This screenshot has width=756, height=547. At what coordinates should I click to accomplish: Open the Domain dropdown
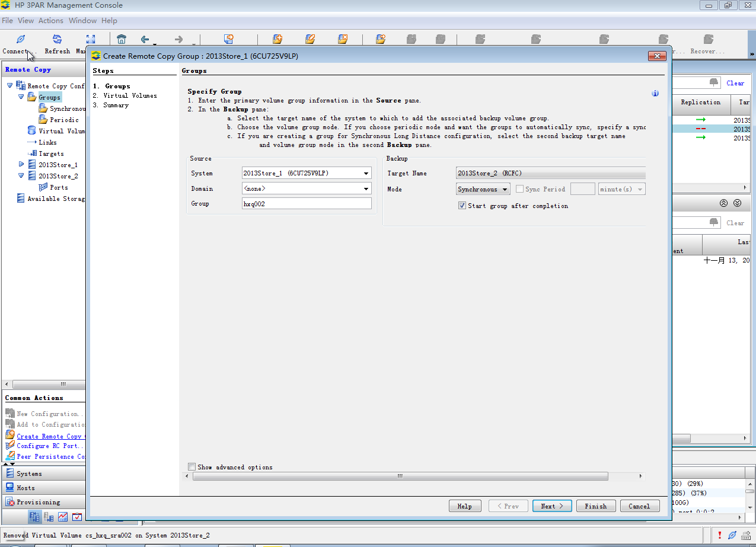(x=366, y=188)
